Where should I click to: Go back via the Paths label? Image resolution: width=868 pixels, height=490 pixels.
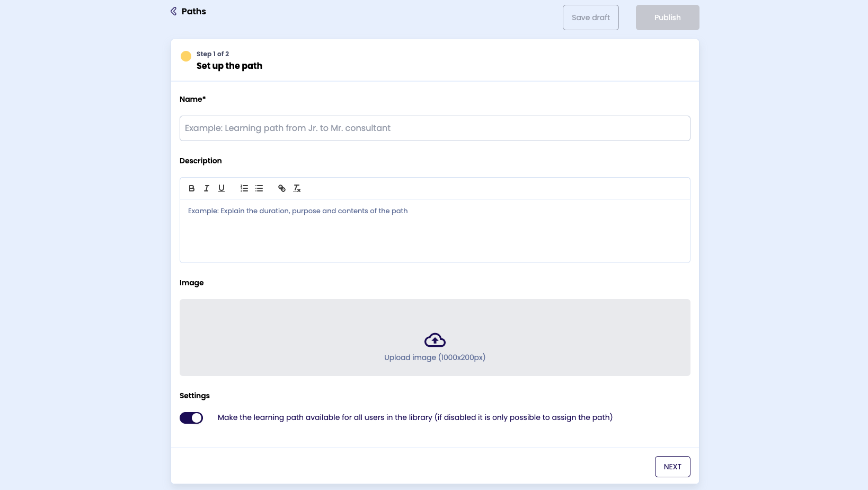pos(193,11)
